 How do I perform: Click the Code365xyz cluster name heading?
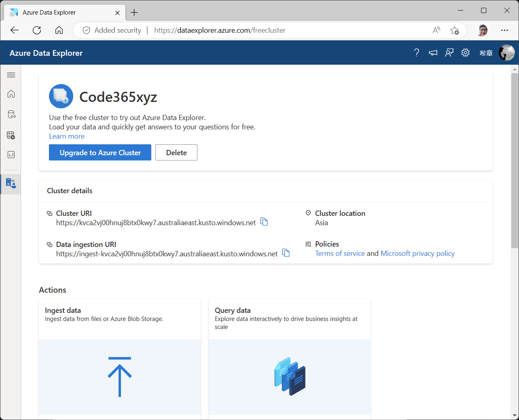[118, 97]
